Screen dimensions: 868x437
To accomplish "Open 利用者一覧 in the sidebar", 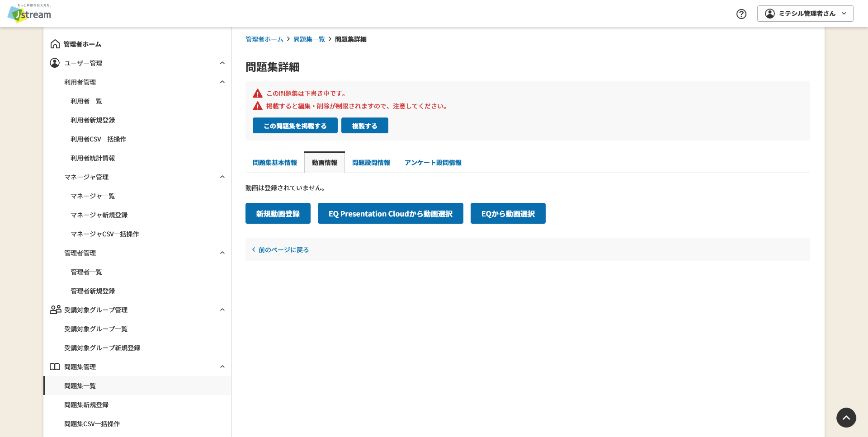I will [86, 101].
